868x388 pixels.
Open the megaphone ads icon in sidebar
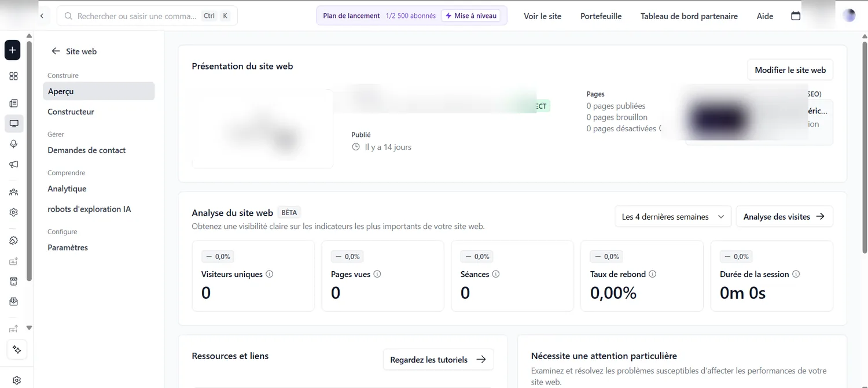coord(14,165)
